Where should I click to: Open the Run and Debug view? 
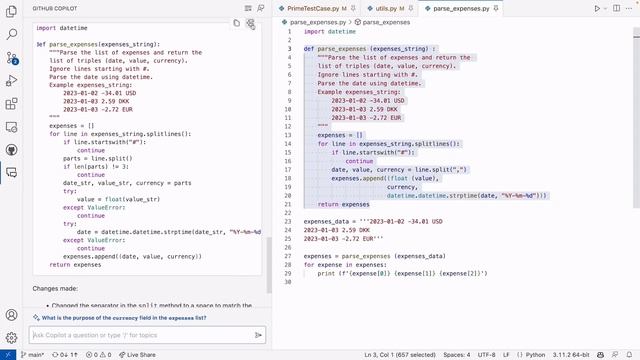pyautogui.click(x=11, y=80)
